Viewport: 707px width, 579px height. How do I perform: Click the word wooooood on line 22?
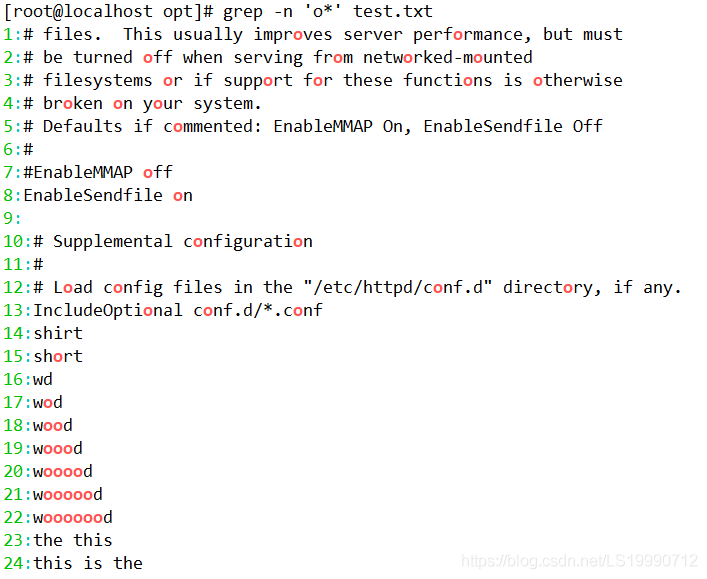tap(73, 517)
